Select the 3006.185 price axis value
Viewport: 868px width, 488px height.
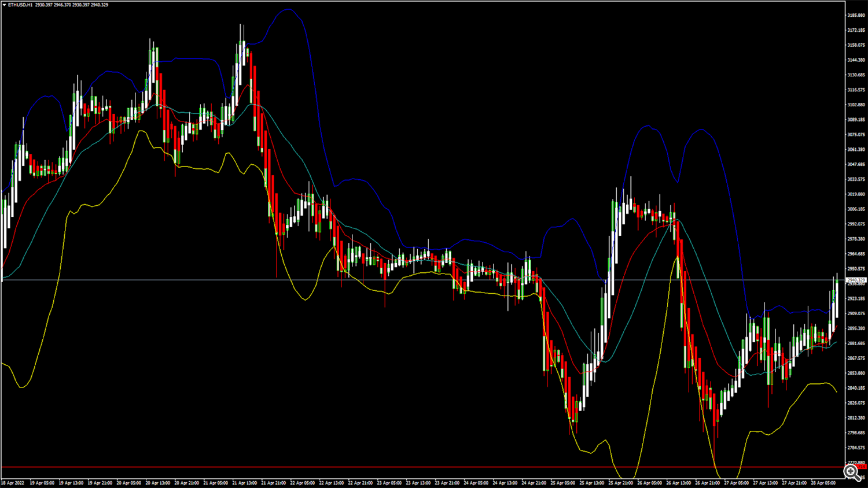click(x=856, y=209)
